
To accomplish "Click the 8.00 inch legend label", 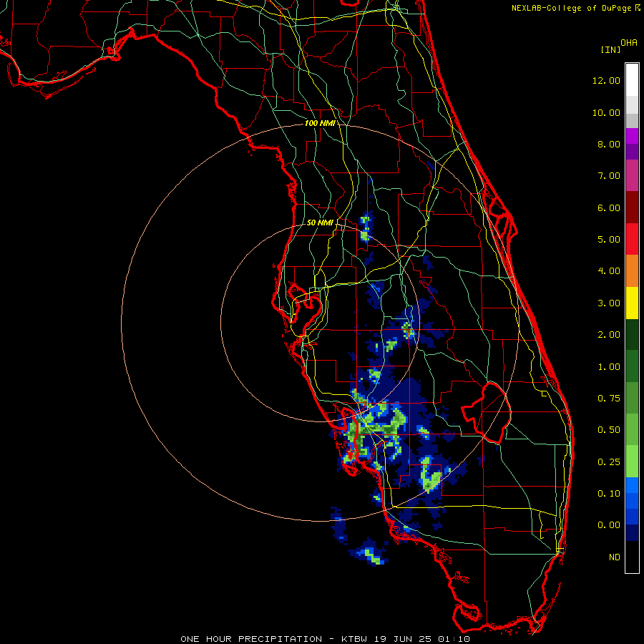I will (608, 144).
